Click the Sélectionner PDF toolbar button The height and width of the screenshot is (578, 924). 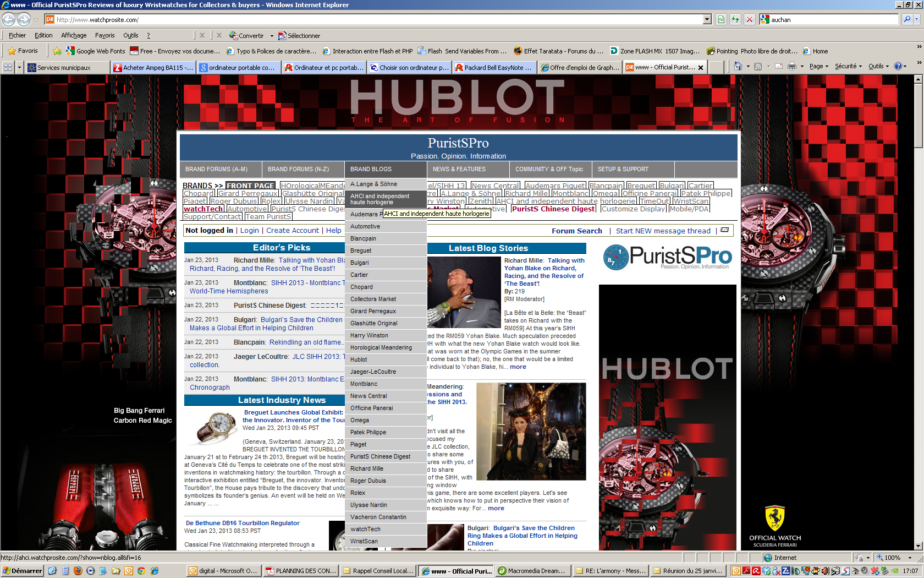pyautogui.click(x=299, y=36)
